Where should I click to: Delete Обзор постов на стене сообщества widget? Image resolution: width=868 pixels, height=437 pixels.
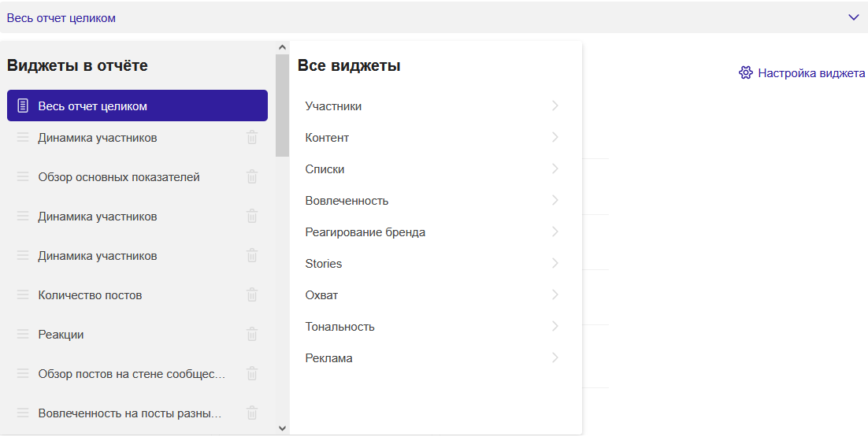(x=252, y=373)
